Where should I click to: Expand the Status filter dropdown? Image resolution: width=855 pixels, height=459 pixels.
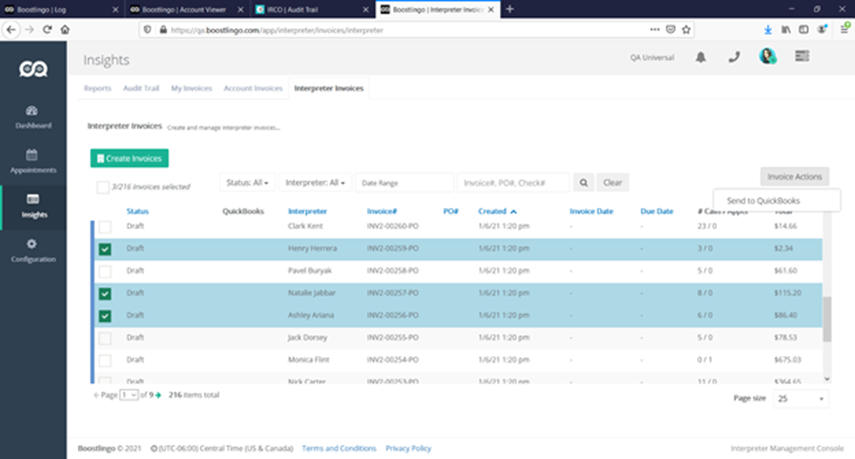245,183
